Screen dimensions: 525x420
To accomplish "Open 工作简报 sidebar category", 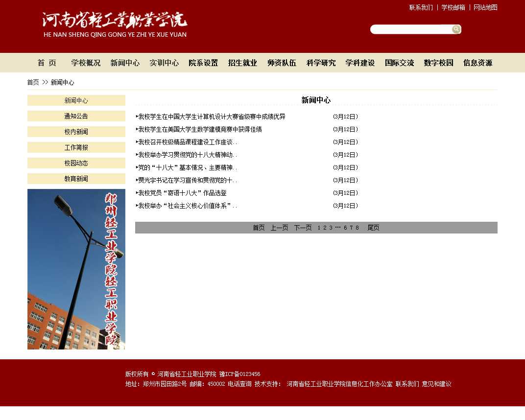I will (76, 147).
